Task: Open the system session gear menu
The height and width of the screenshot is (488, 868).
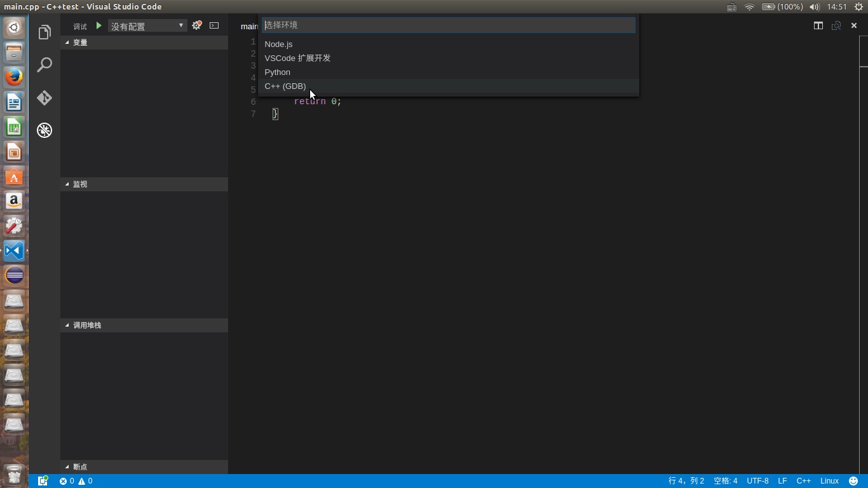Action: [x=858, y=7]
